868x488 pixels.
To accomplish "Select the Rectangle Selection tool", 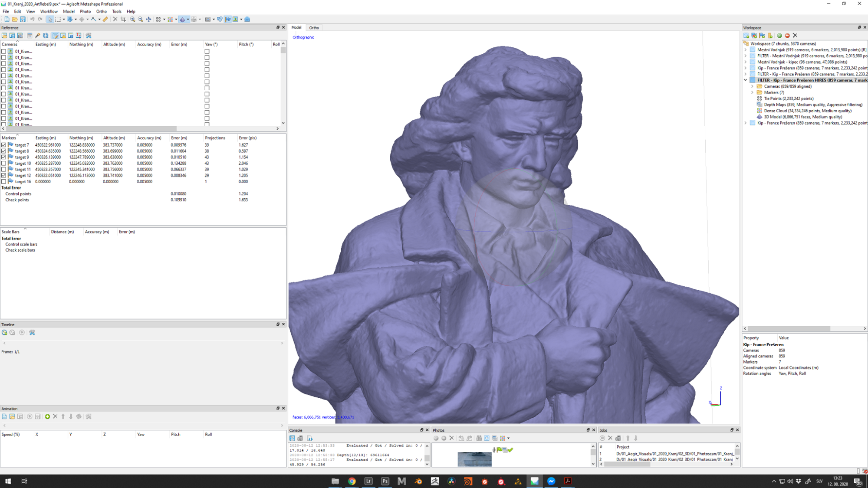I will point(58,19).
